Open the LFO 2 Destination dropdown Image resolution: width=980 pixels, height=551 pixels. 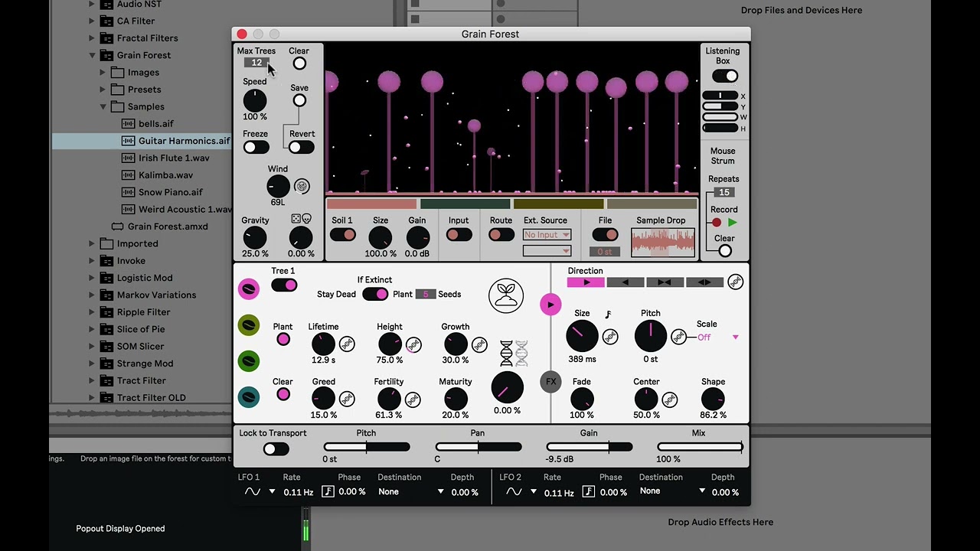tap(672, 491)
